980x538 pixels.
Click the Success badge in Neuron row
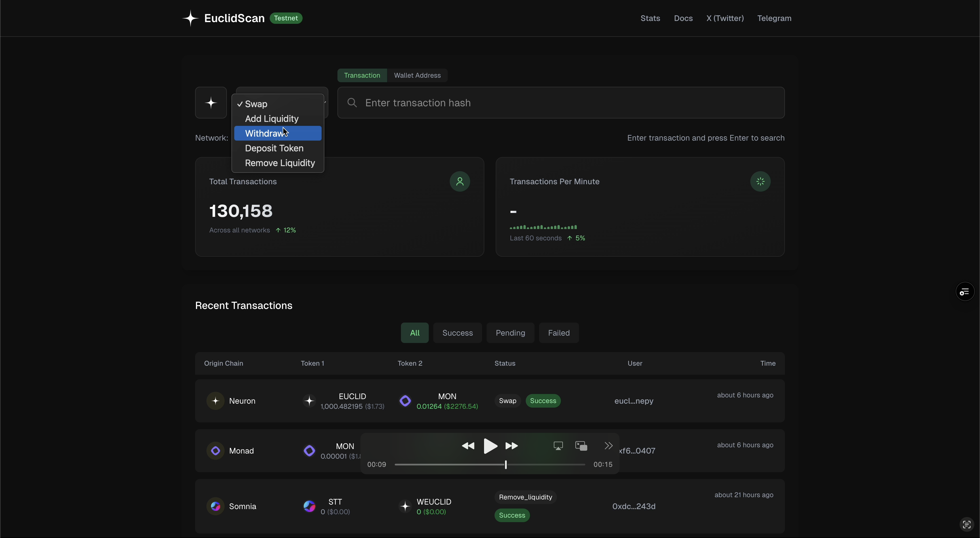click(x=543, y=401)
